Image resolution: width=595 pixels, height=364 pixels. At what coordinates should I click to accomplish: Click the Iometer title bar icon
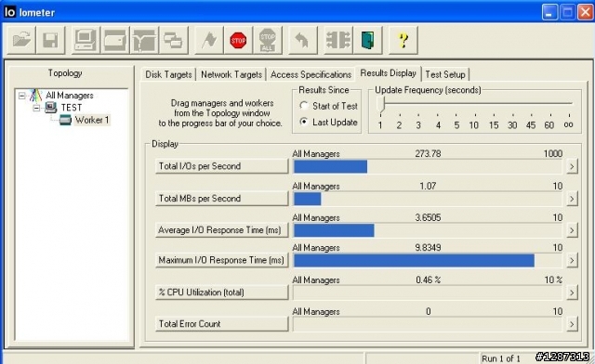pos(10,12)
